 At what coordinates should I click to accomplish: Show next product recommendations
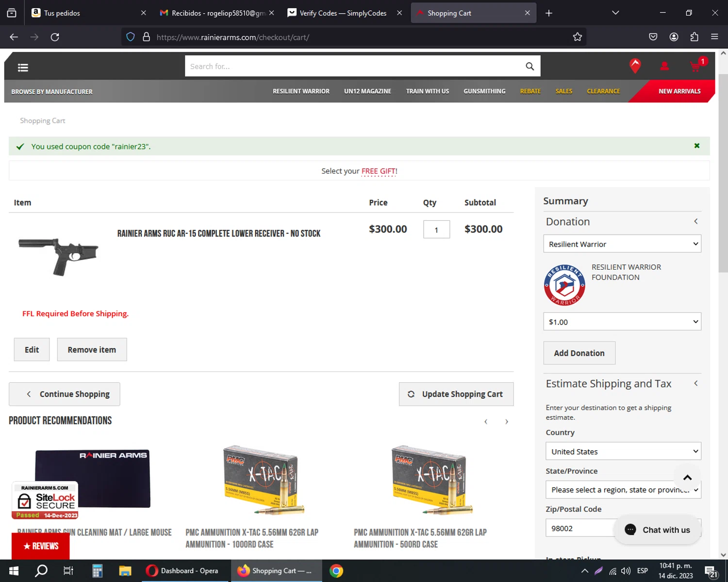point(507,421)
